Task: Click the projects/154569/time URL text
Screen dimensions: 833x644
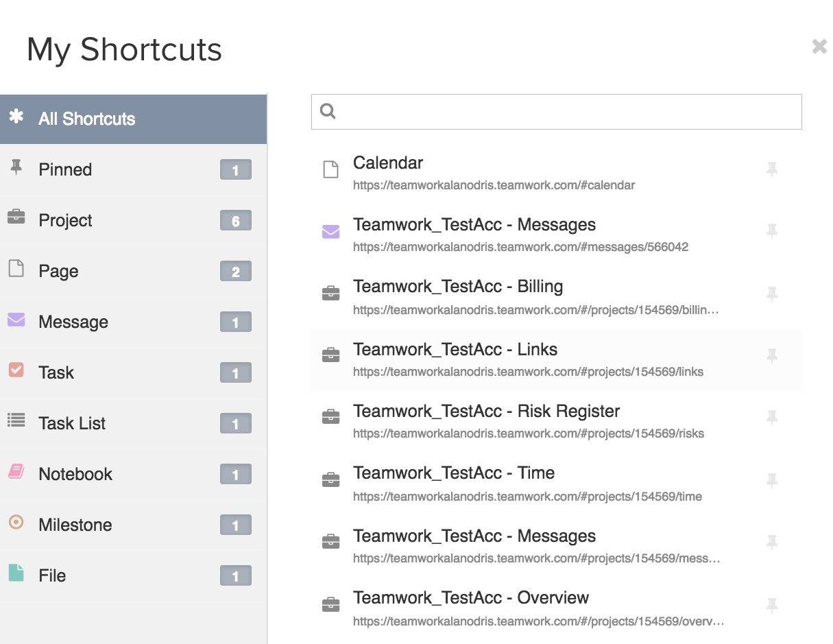Action: click(x=528, y=497)
